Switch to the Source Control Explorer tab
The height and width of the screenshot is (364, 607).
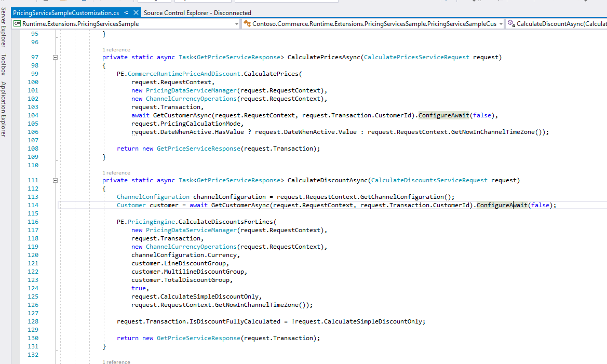pyautogui.click(x=196, y=12)
